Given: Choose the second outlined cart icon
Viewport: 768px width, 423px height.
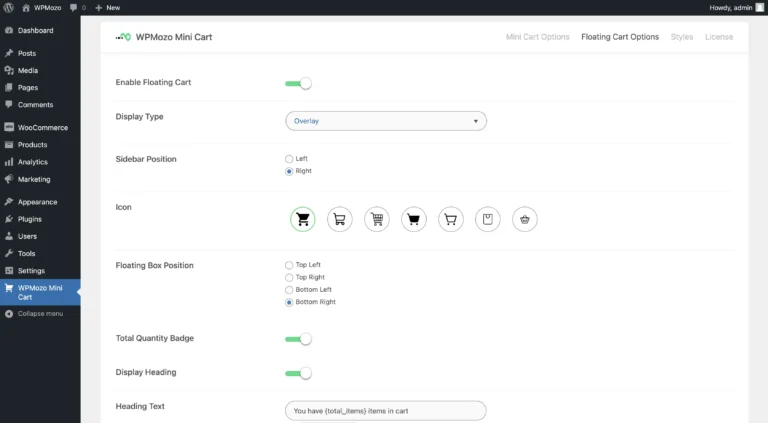Looking at the screenshot, I should point(339,219).
